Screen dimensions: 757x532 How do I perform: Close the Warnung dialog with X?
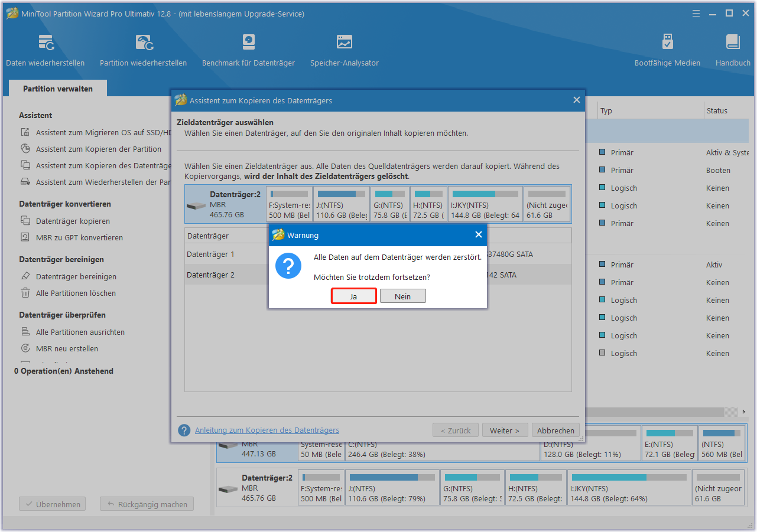(x=479, y=235)
